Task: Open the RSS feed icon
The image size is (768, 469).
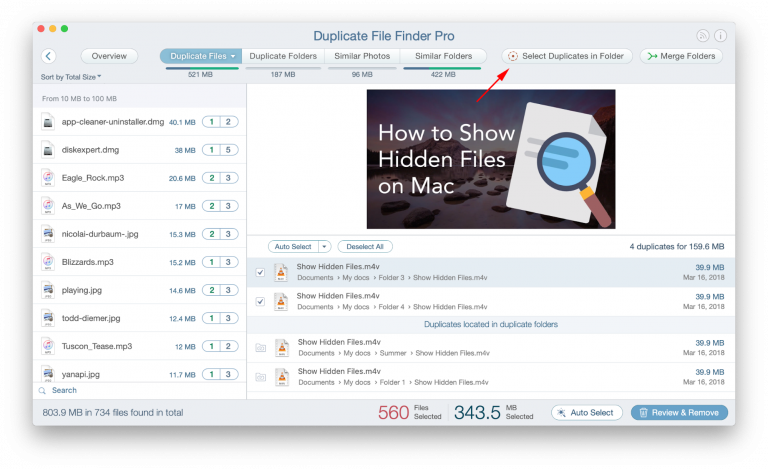Action: point(703,36)
